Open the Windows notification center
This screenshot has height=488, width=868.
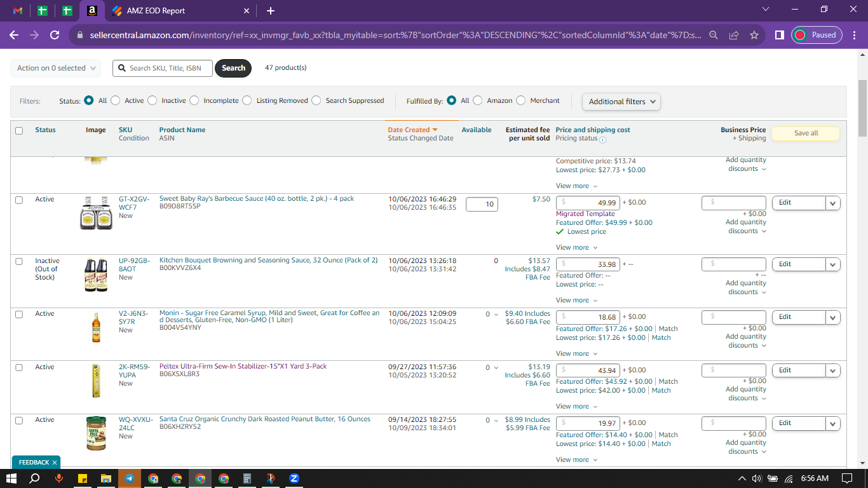(847, 478)
